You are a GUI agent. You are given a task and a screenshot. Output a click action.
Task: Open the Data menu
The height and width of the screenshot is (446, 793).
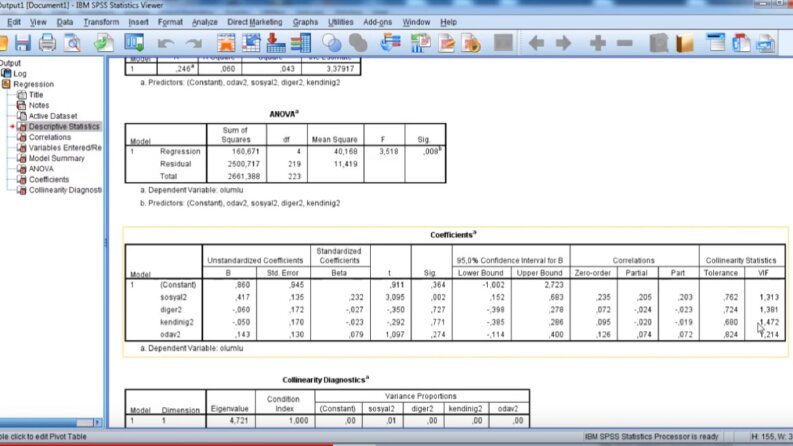point(65,22)
